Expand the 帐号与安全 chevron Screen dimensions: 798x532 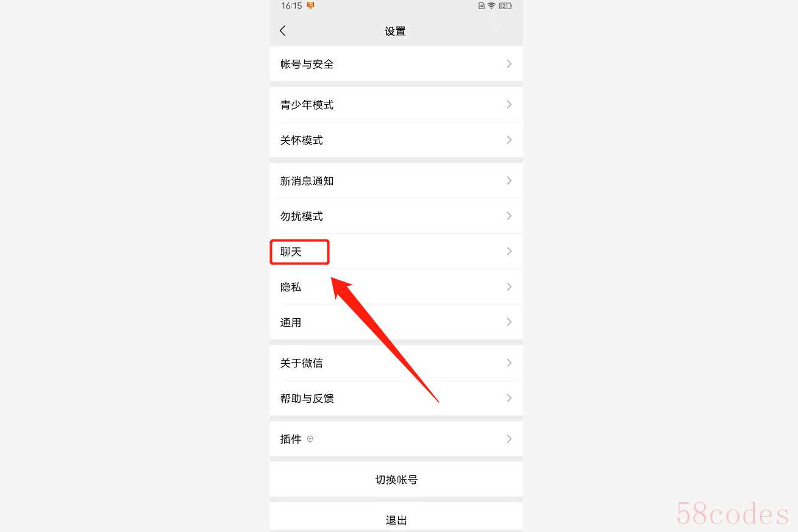[x=509, y=63]
